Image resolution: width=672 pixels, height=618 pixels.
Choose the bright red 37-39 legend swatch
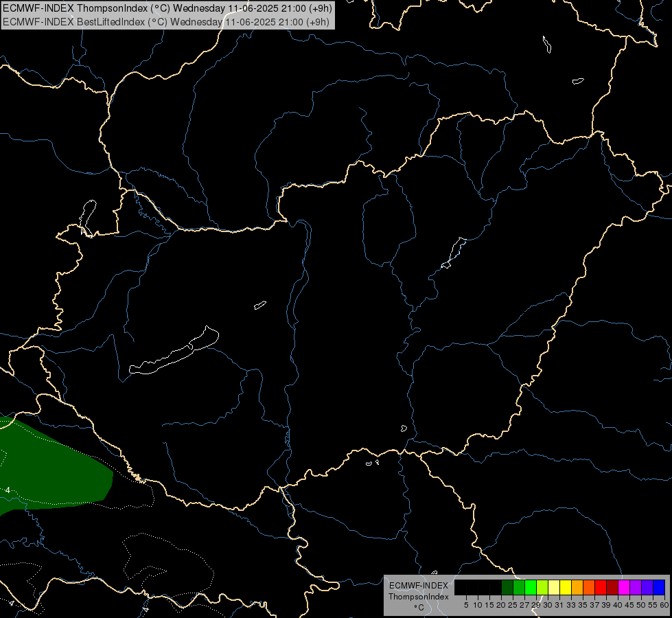(x=601, y=588)
